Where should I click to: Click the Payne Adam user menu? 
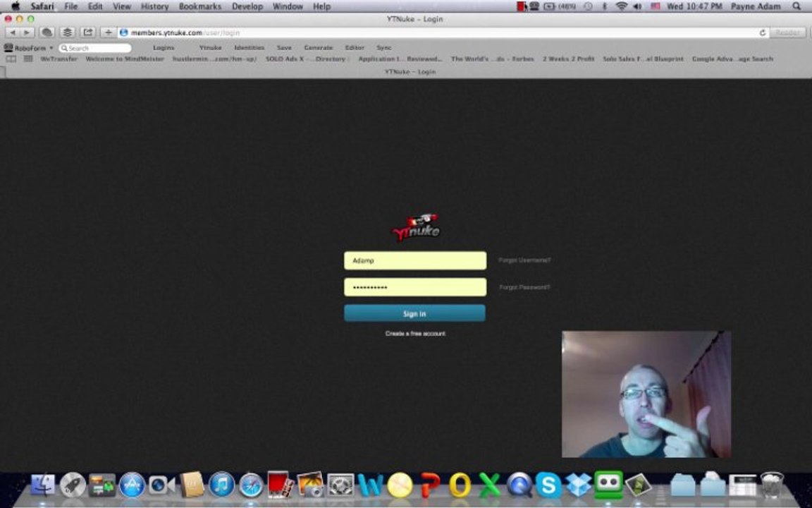tap(756, 6)
